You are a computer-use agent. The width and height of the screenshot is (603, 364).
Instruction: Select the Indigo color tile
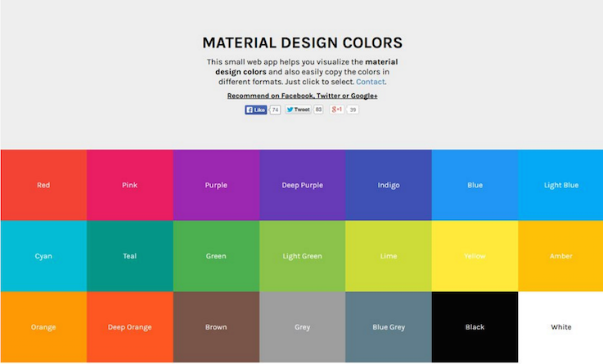pyautogui.click(x=389, y=186)
